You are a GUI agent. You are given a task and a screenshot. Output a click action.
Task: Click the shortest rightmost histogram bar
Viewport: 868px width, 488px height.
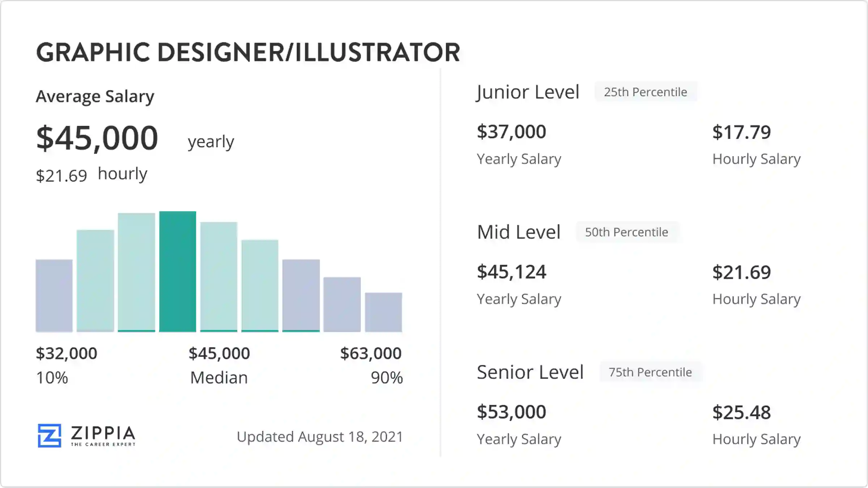pyautogui.click(x=383, y=312)
